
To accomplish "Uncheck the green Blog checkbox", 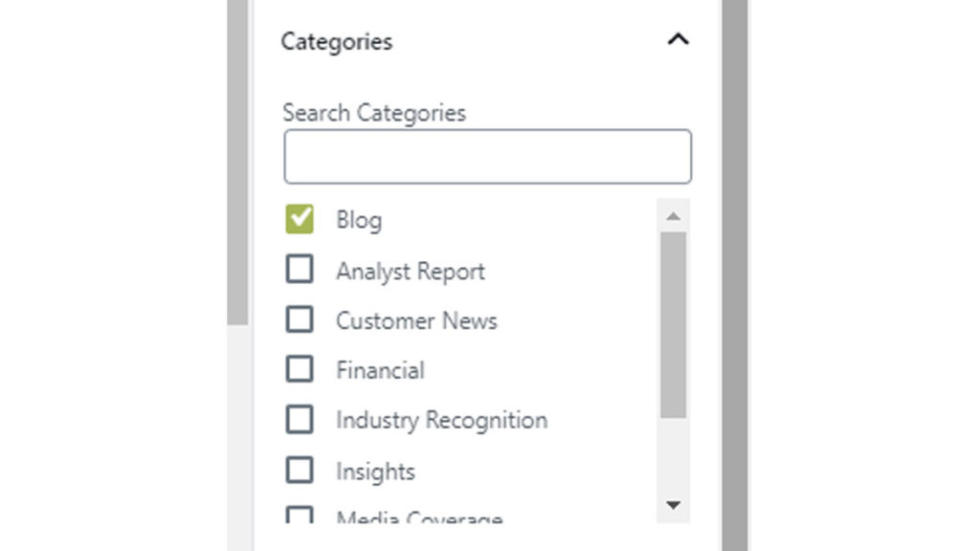I will point(300,219).
